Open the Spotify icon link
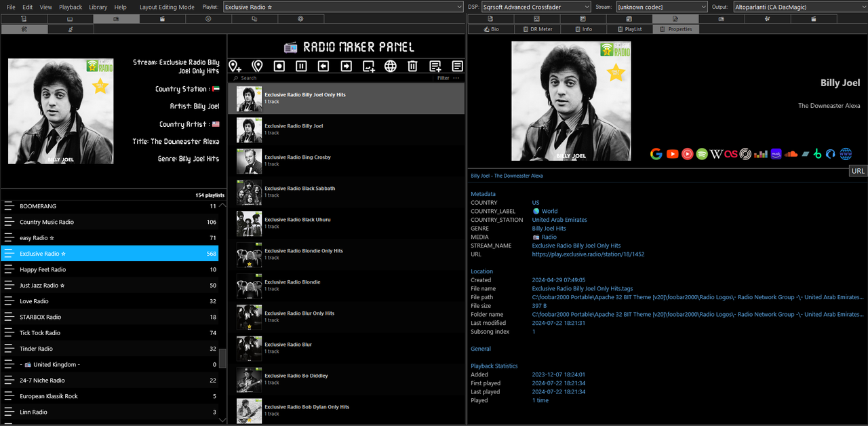Viewport: 868px width, 426px height. tap(702, 154)
